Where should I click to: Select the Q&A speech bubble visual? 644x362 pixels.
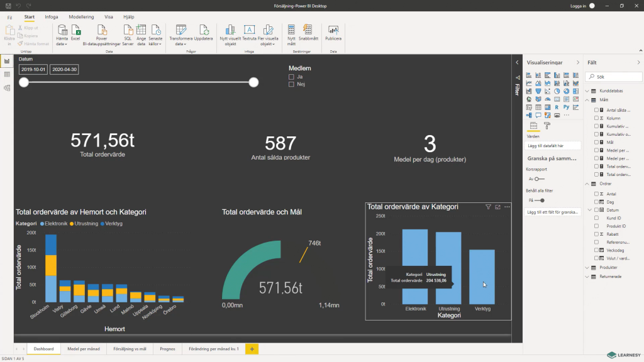pos(538,116)
